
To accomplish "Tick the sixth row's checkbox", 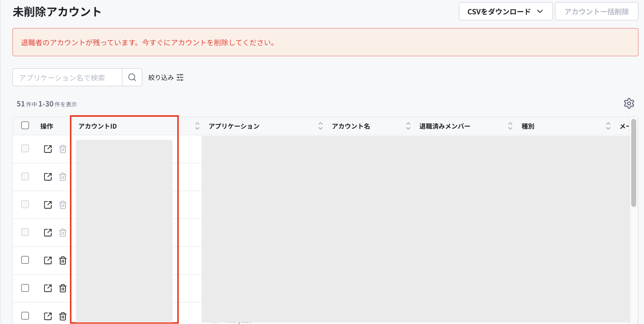I will coord(25,288).
